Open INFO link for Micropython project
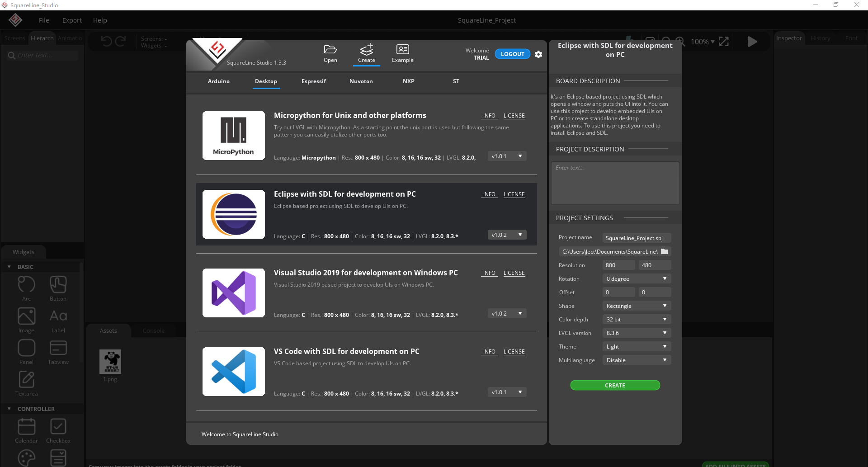Image resolution: width=868 pixels, height=467 pixels. (489, 116)
